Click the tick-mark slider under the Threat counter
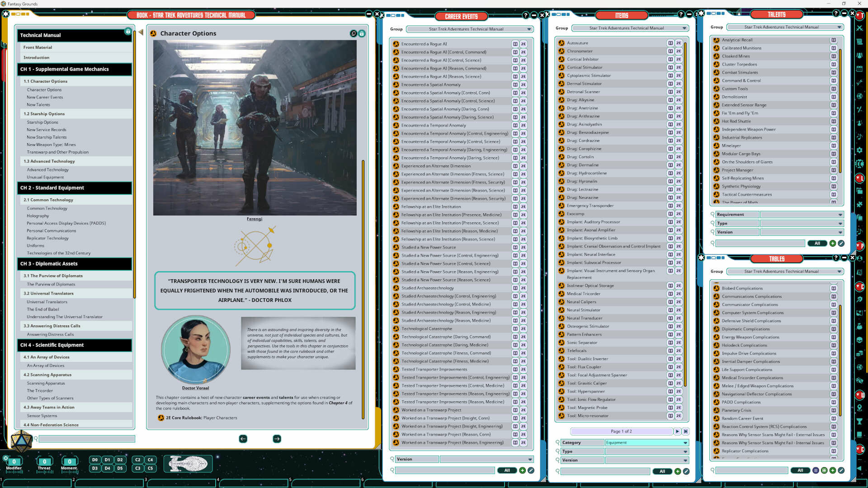Screen dimensions: 868x488 (44, 472)
